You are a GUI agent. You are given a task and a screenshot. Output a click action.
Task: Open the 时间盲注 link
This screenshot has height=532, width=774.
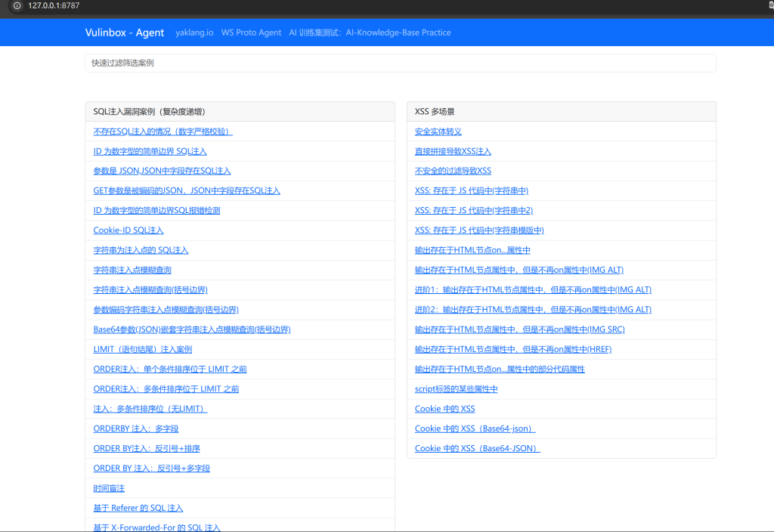tap(109, 489)
